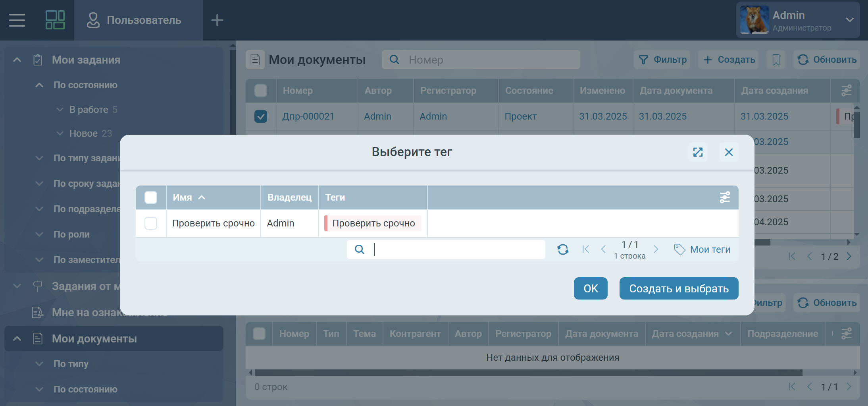This screenshot has width=868, height=406.
Task: Collapse the 'Мои задания' section
Action: (x=17, y=60)
